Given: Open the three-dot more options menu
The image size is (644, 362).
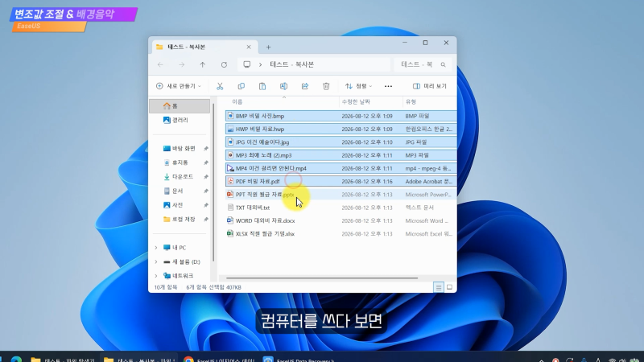Looking at the screenshot, I should pos(388,86).
